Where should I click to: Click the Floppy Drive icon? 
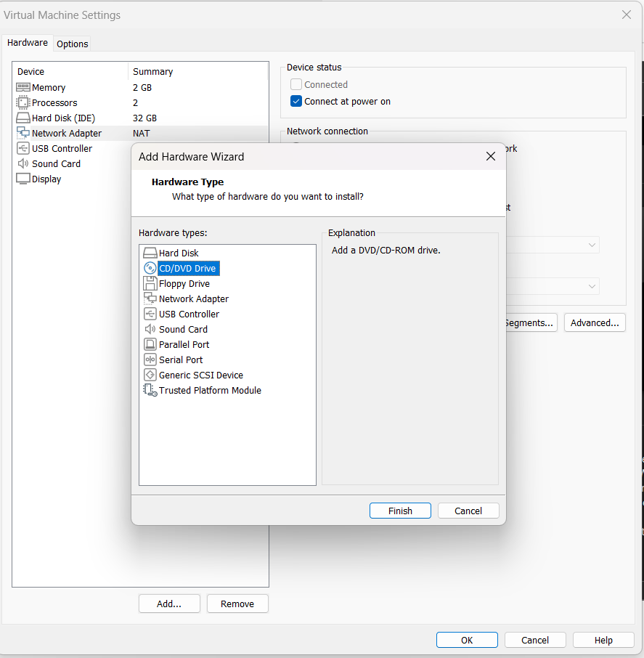pos(150,283)
